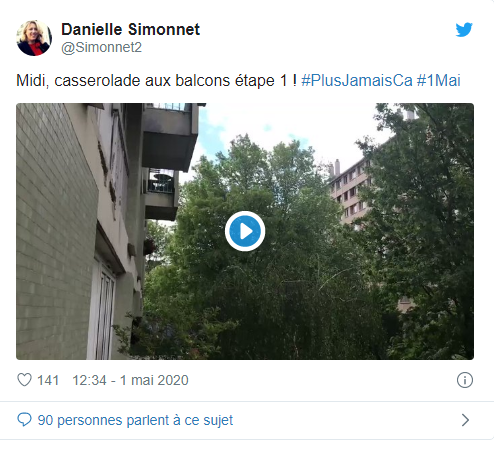The width and height of the screenshot is (494, 451).
Task: Click the speech bubble reply icon
Action: 24,420
